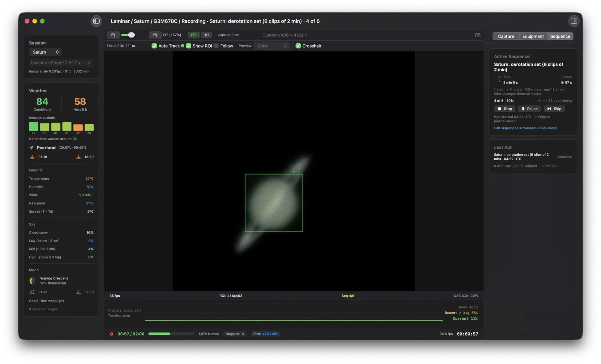Open Edit sequences in Window link
601x364 pixels.
click(525, 128)
